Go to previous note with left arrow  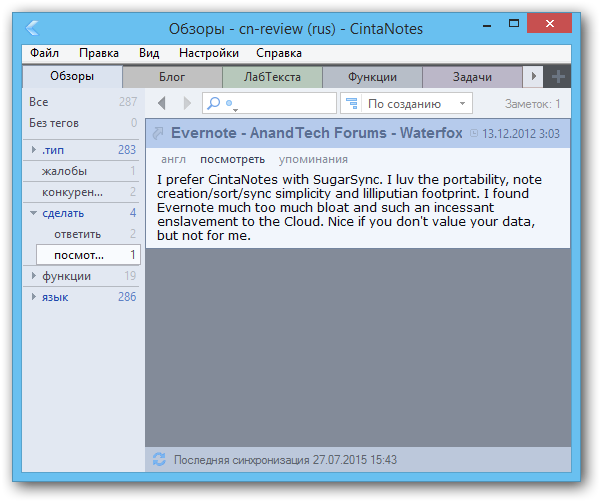162,103
